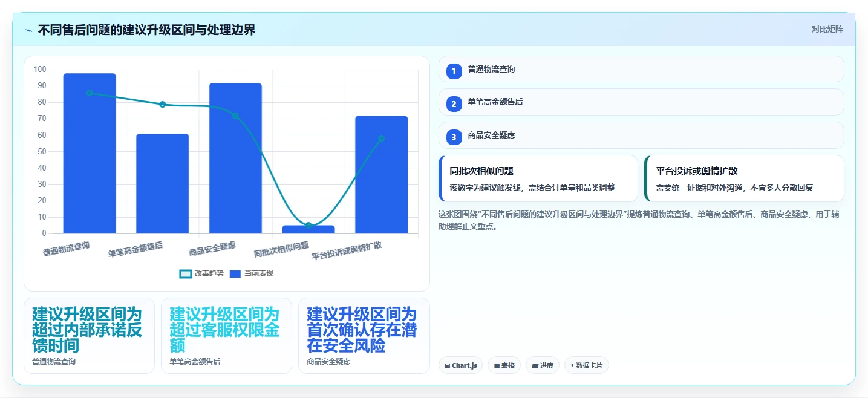
Task: Click the 普通物流查询 caption in the stat card
Action: [x=54, y=362]
